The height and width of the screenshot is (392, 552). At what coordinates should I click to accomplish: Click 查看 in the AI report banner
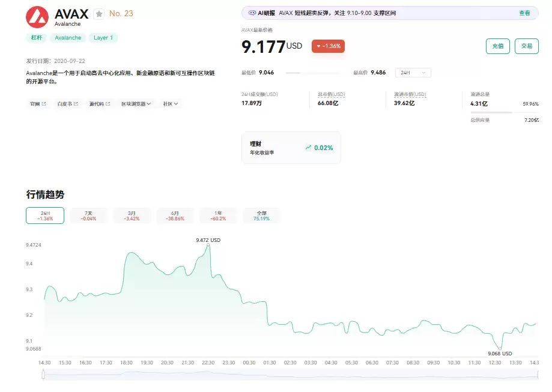coord(524,13)
